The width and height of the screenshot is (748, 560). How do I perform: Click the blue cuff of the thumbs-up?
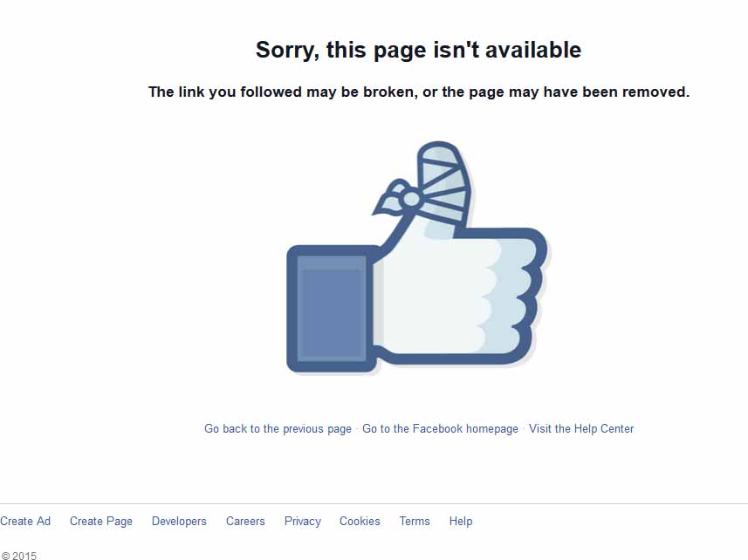click(332, 308)
